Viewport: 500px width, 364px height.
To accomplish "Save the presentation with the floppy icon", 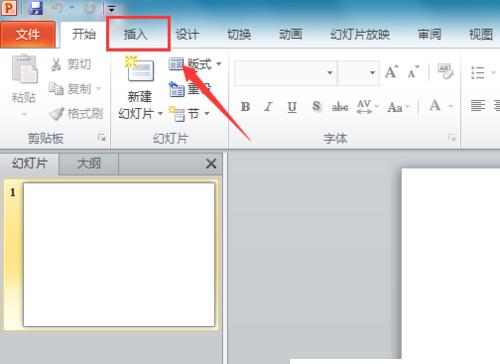I will tap(35, 7).
